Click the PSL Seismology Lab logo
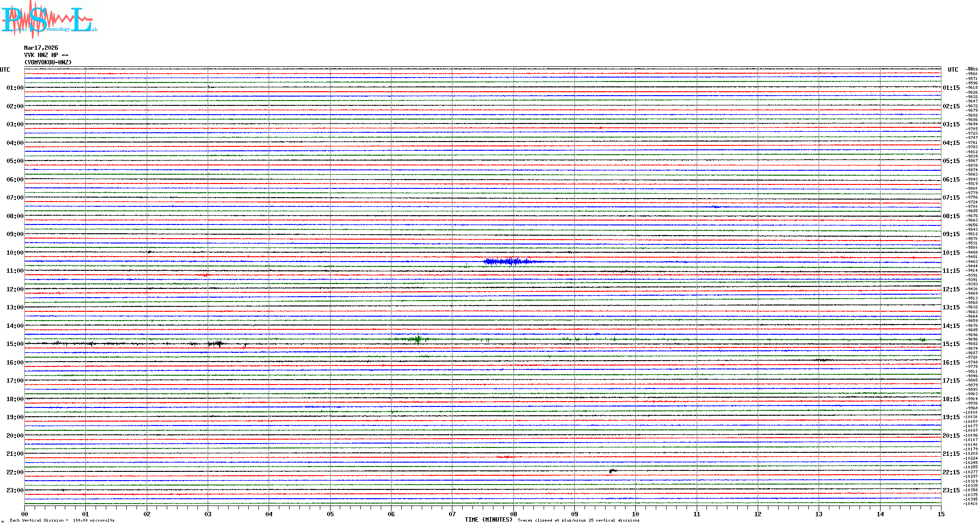Viewport: 980px width, 527px height. coord(49,20)
